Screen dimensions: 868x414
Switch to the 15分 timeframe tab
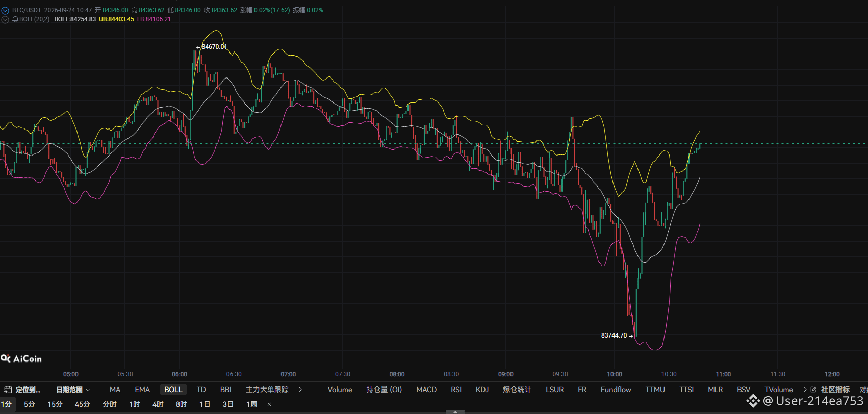click(55, 404)
